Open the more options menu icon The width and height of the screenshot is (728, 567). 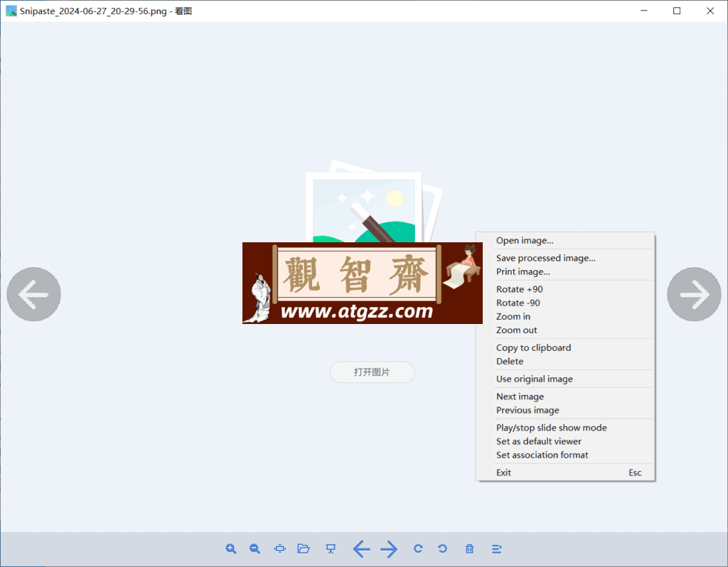[496, 549]
